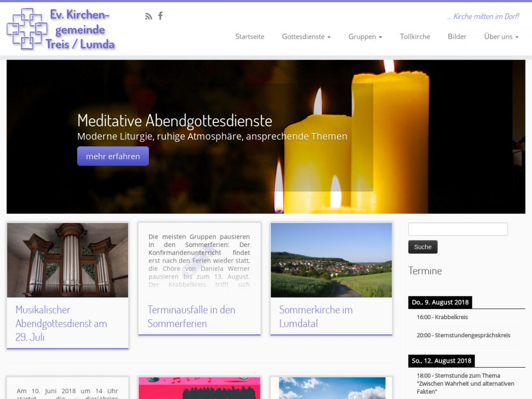The height and width of the screenshot is (399, 532).
Task: Click the RSS feed icon
Action: tap(148, 16)
